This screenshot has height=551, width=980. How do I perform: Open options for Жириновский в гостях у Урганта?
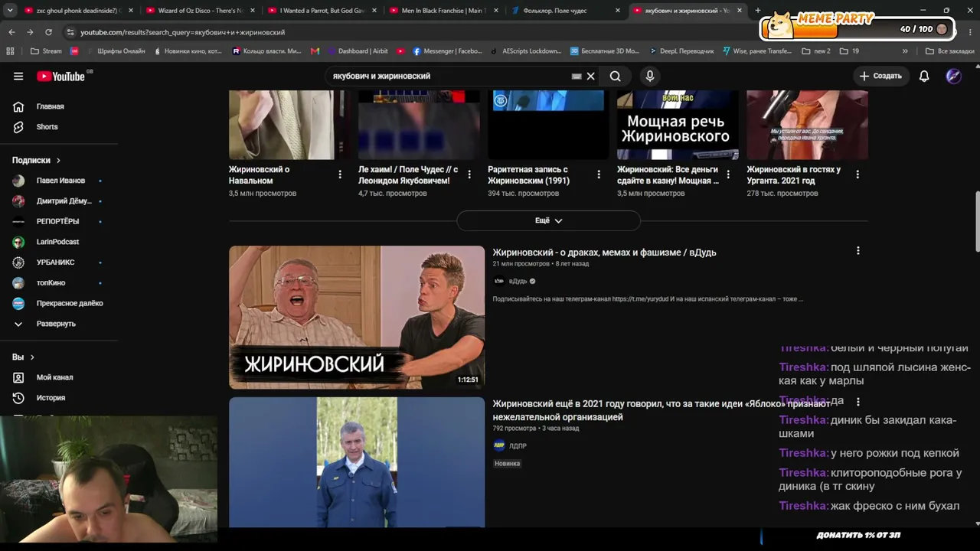(x=857, y=174)
